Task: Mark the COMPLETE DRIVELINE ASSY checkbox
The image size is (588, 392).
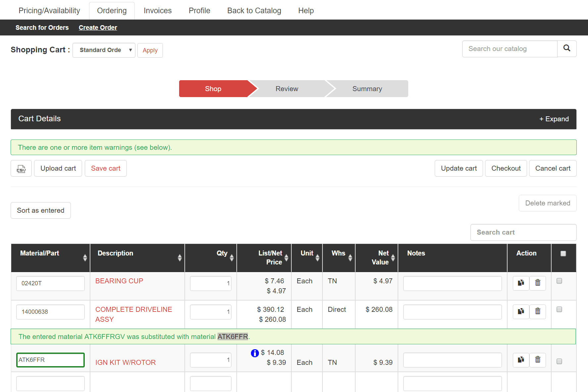Action: [x=559, y=309]
